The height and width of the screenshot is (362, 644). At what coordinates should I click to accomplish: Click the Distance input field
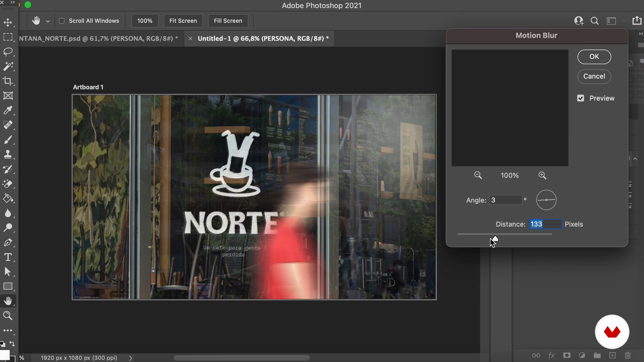pyautogui.click(x=545, y=224)
